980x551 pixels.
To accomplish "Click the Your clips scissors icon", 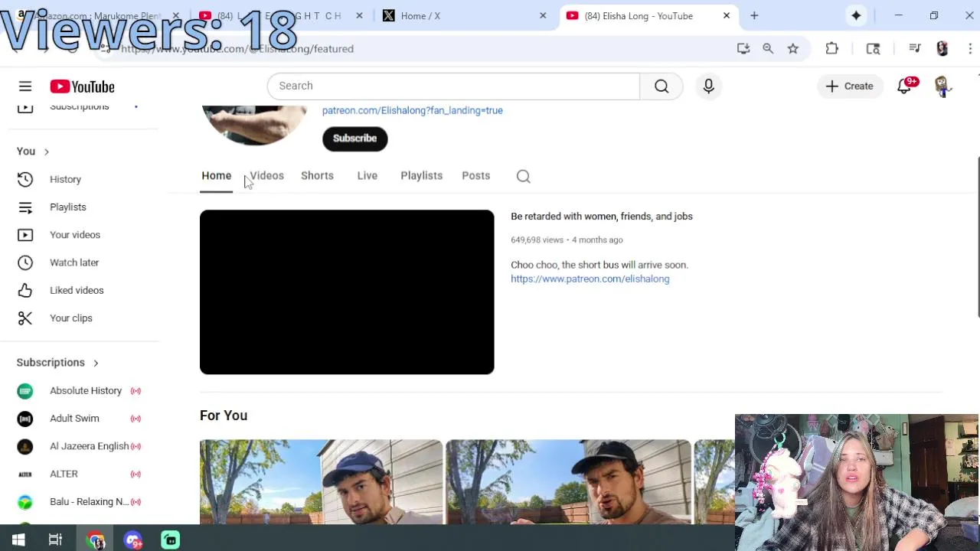I will pyautogui.click(x=25, y=318).
